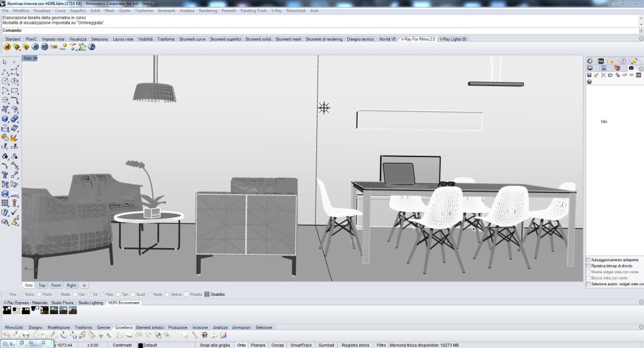Switch to Strumenti mesh toolbar tab
This screenshot has width=644, height=348.
(288, 39)
